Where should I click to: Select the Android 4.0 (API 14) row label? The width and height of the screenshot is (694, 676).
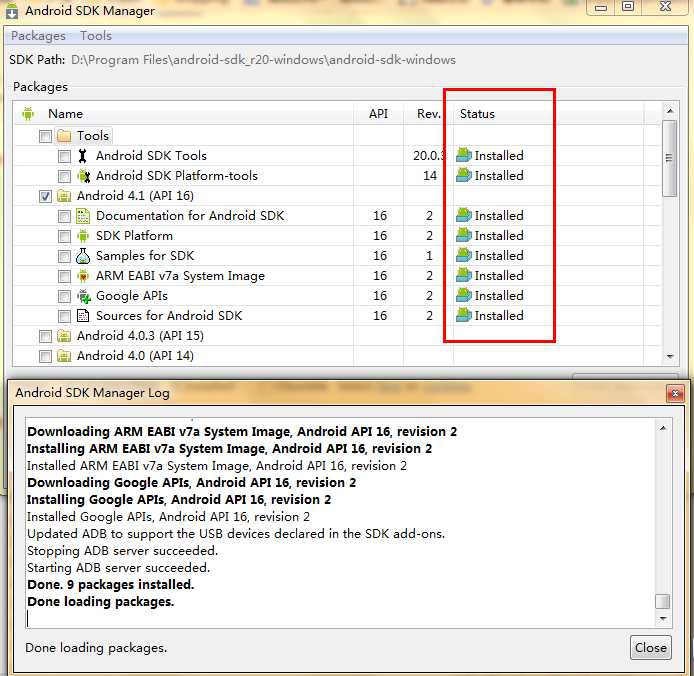[x=135, y=356]
